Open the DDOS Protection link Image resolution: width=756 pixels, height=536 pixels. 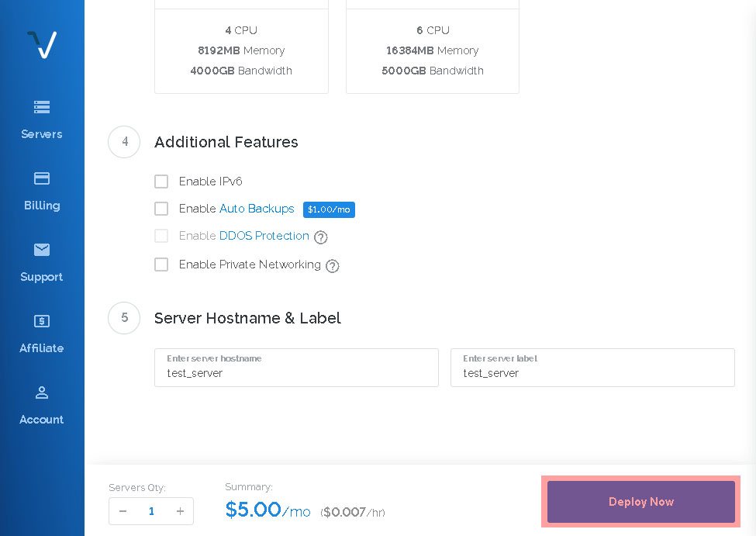264,236
